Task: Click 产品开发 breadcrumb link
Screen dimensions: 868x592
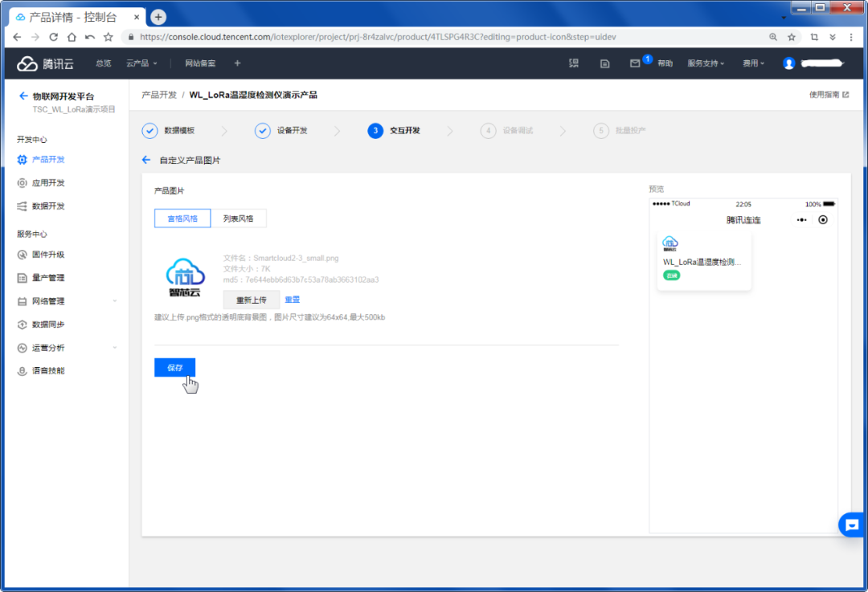Action: click(159, 95)
